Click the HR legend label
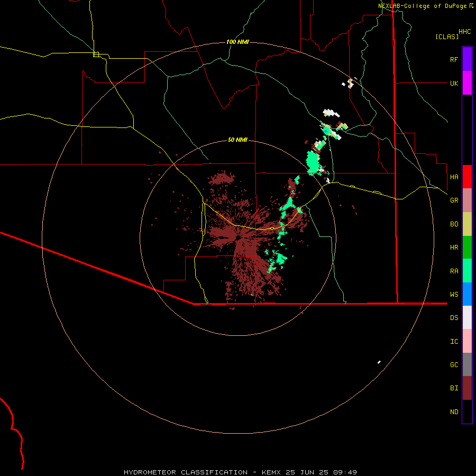Viewport: 476px width, 476px height. click(454, 248)
